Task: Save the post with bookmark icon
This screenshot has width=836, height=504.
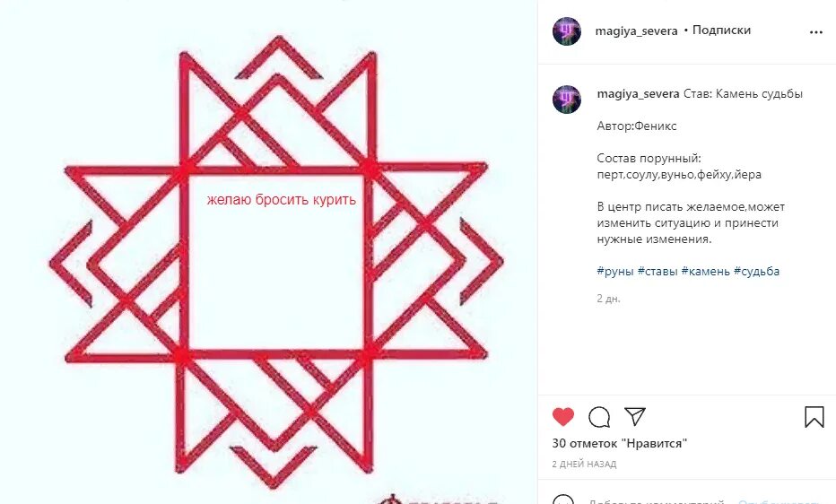Action: point(814,417)
